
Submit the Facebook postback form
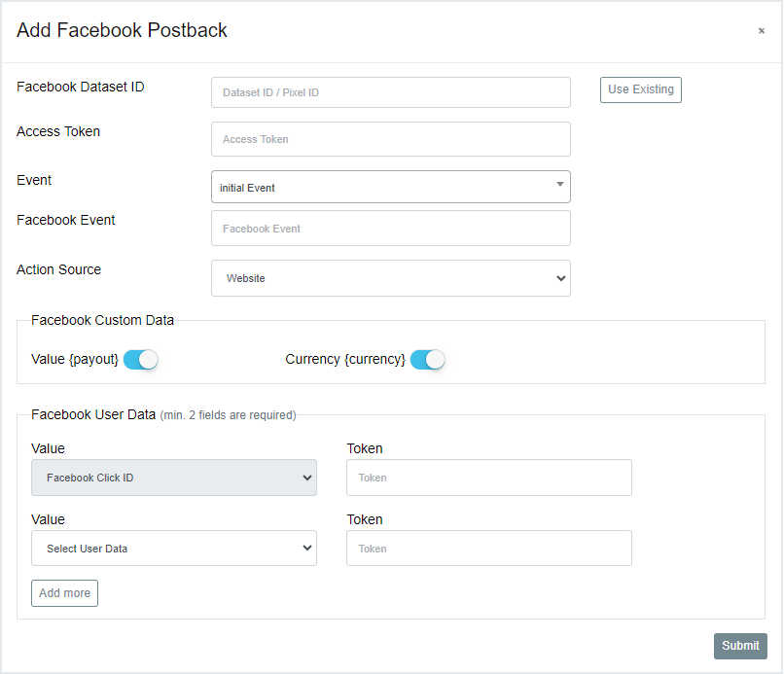point(740,646)
